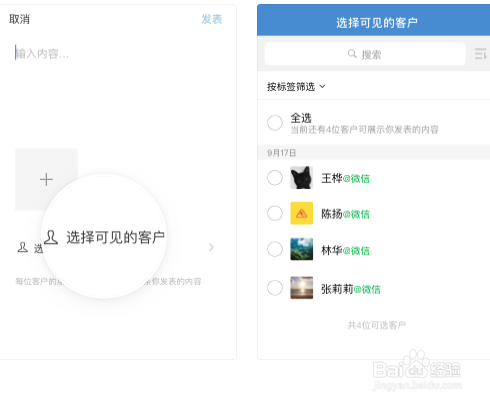Click 陈扬's yellow avatar

(302, 213)
